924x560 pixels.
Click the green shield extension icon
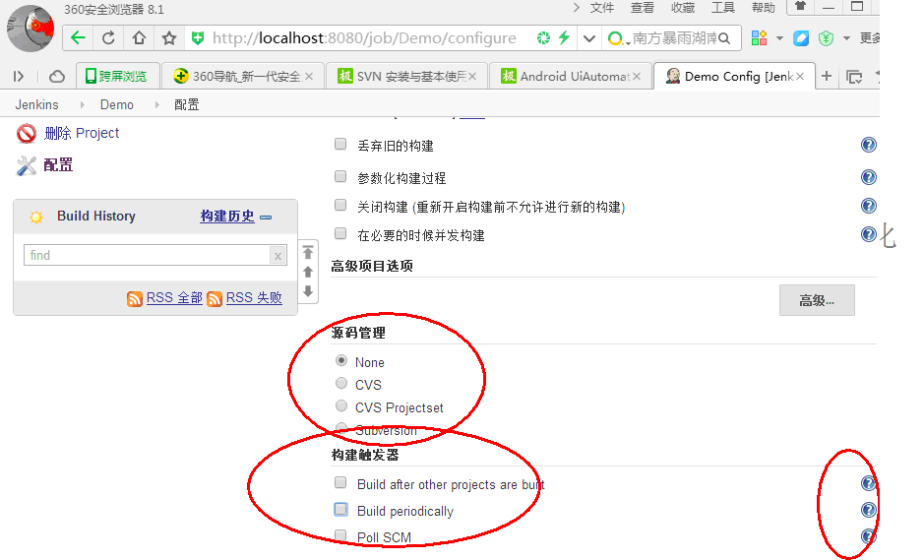click(827, 38)
